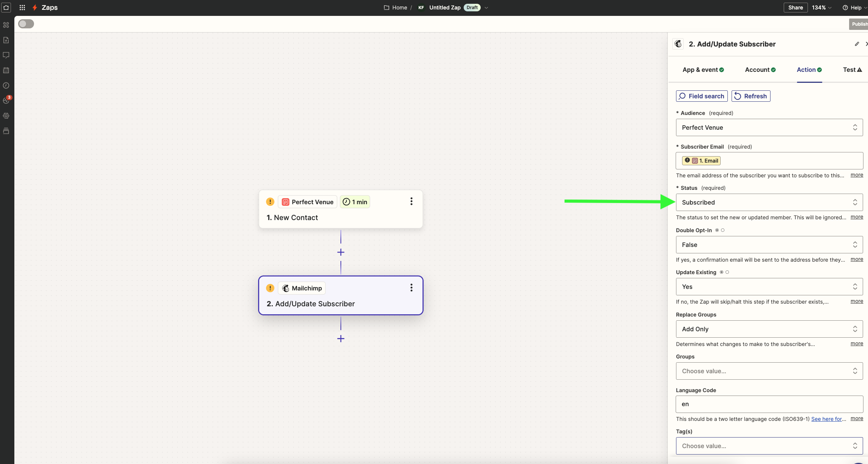Select the 1. New Contact trigger step card

pos(341,209)
